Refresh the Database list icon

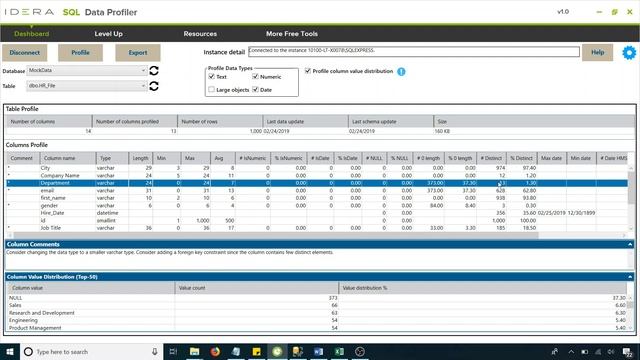click(154, 71)
